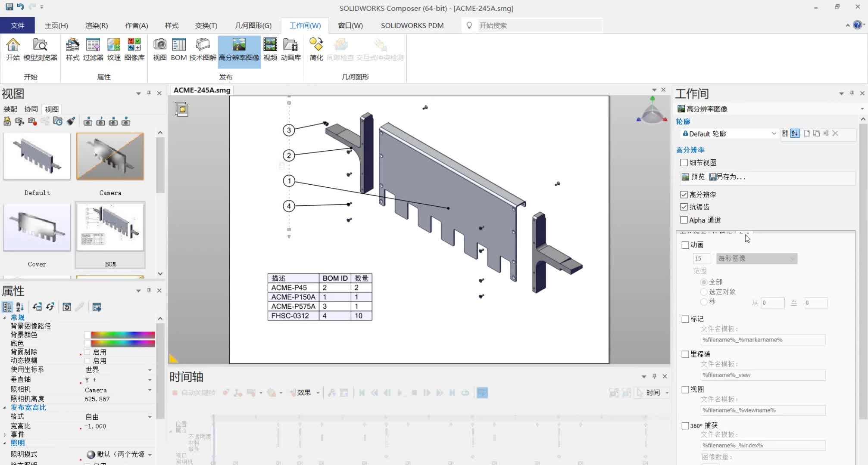Click the delete profile X icon
Image resolution: width=868 pixels, height=465 pixels.
tap(835, 133)
